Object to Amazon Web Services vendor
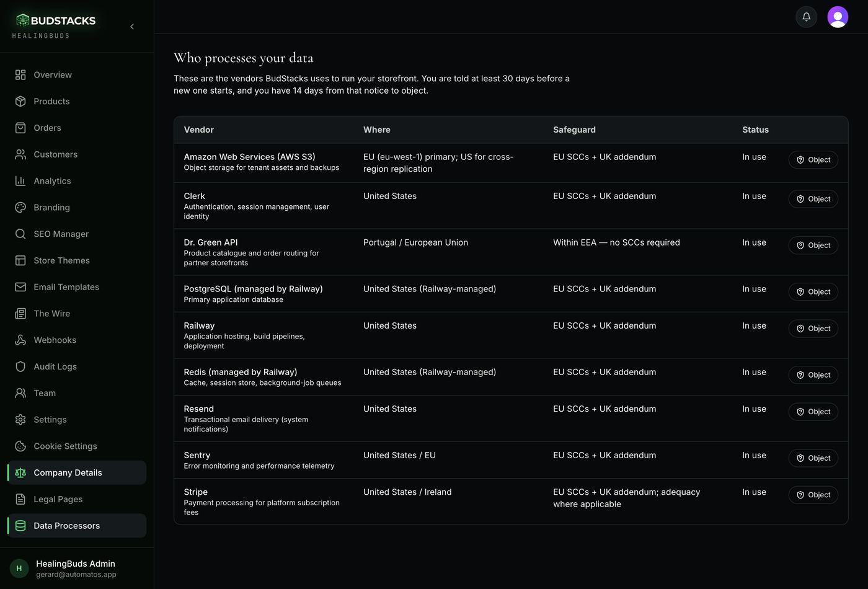 [813, 160]
